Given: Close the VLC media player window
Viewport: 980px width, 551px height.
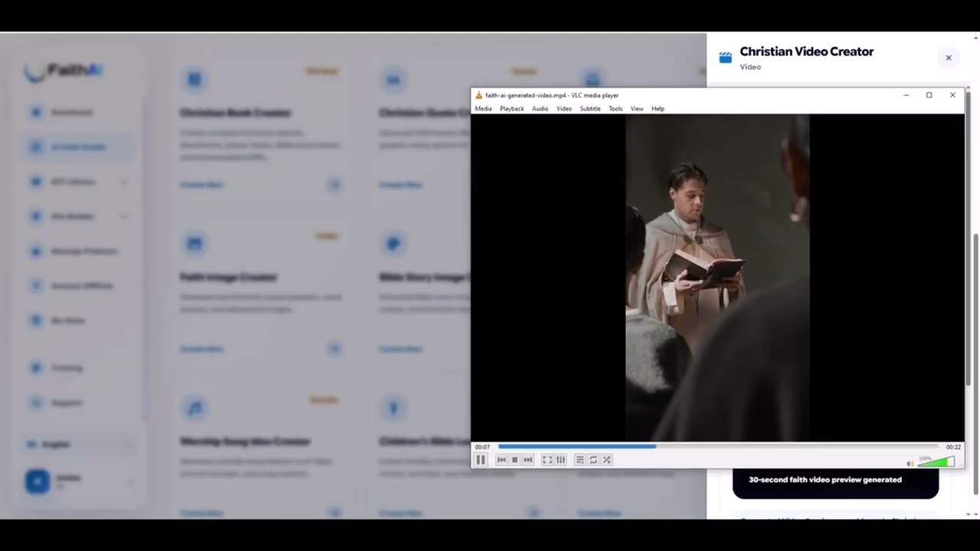Looking at the screenshot, I should click(952, 95).
